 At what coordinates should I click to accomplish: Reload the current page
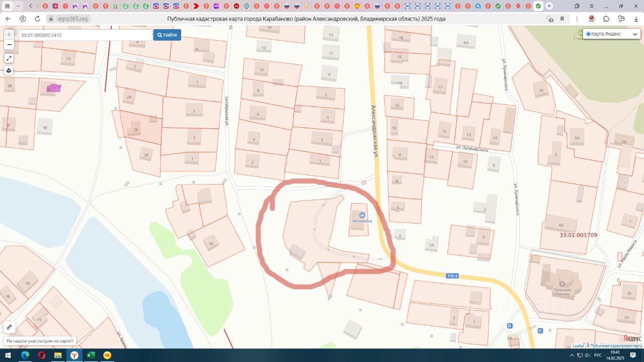coord(37,19)
